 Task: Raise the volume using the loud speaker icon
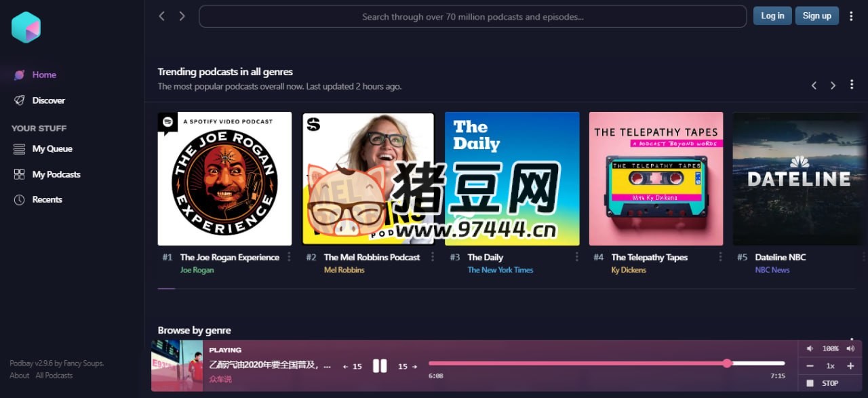coord(850,348)
